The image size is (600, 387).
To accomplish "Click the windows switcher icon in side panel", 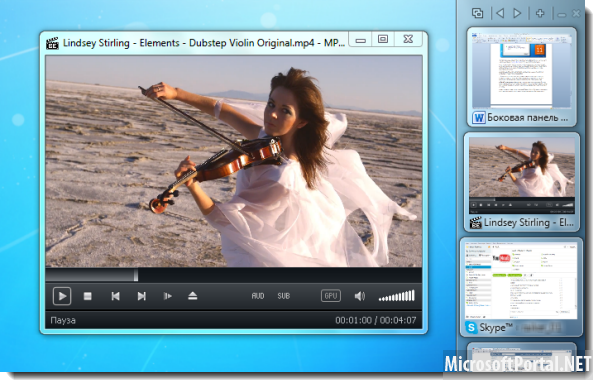I will click(478, 13).
